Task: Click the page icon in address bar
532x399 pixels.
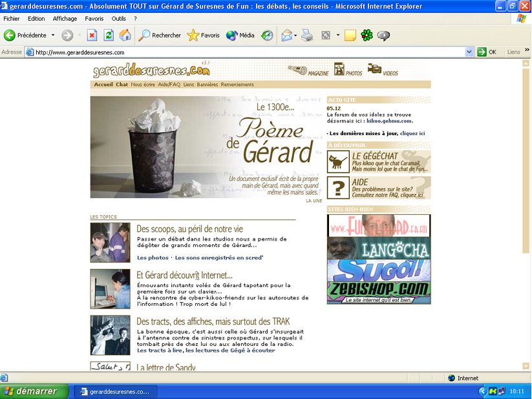Action: 30,52
